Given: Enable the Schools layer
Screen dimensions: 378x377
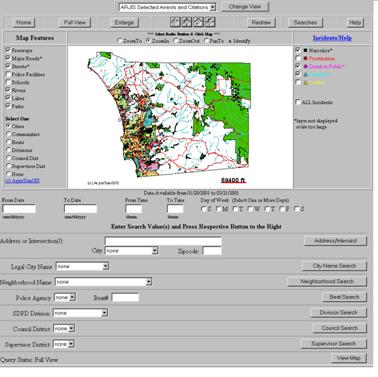Looking at the screenshot, I should click(8, 82).
